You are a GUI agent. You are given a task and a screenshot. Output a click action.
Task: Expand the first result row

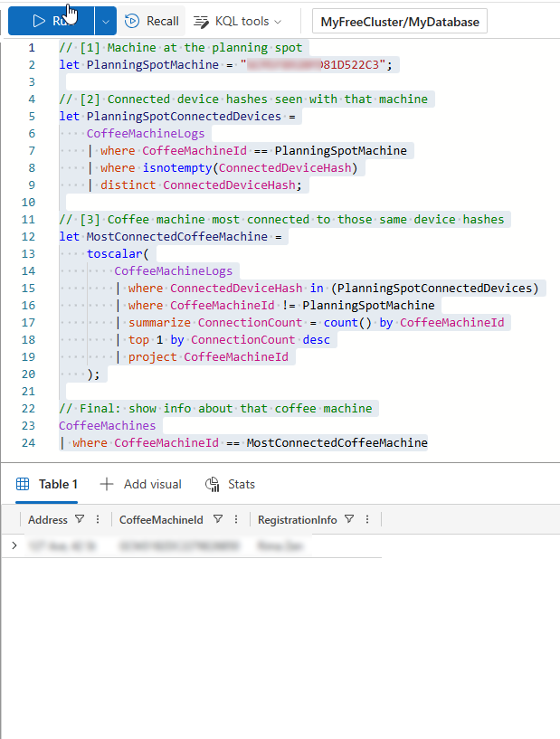14,545
